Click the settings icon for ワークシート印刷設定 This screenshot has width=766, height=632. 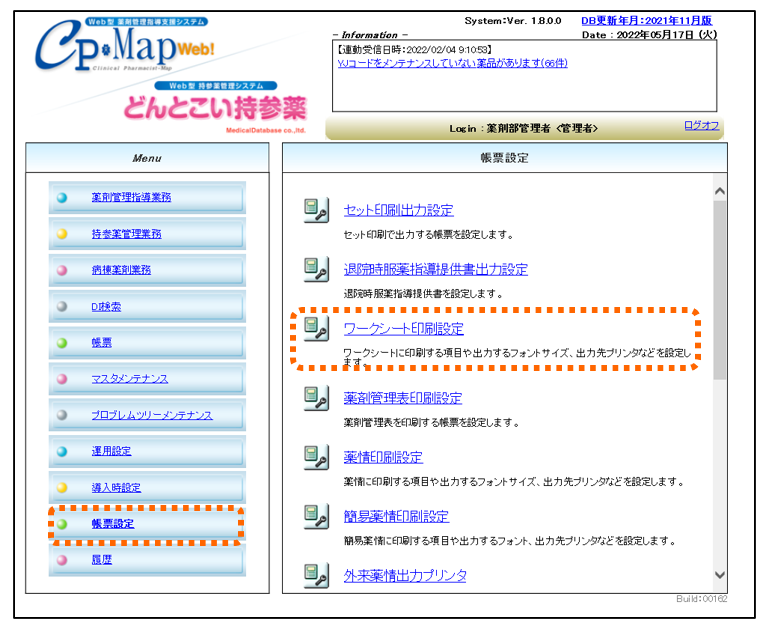coord(316,328)
